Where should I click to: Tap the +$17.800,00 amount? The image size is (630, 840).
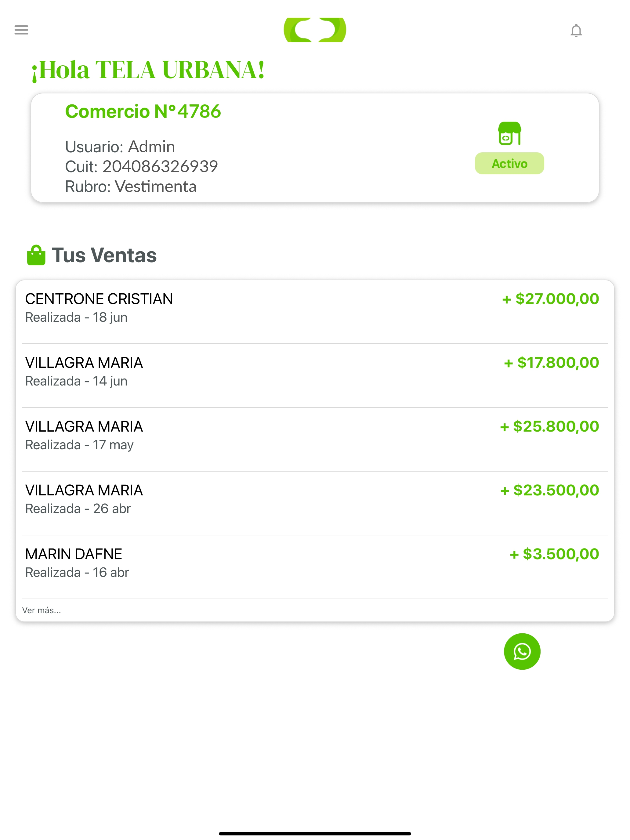551,363
